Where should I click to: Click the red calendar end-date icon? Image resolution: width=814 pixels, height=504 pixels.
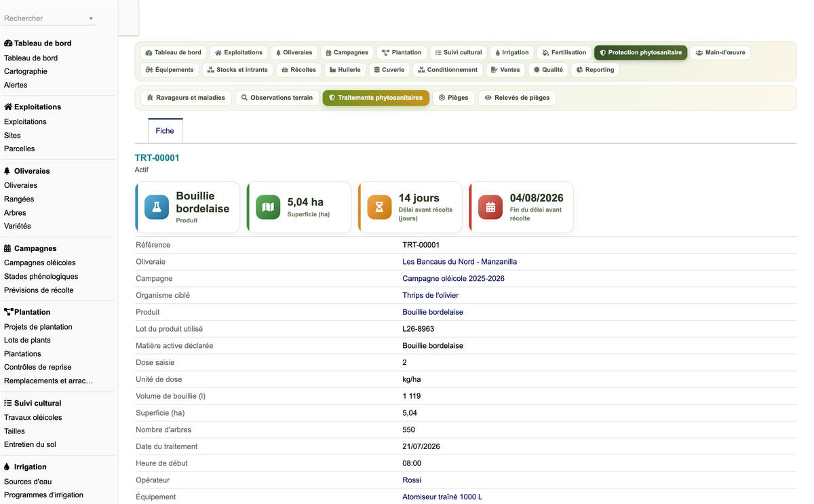490,207
